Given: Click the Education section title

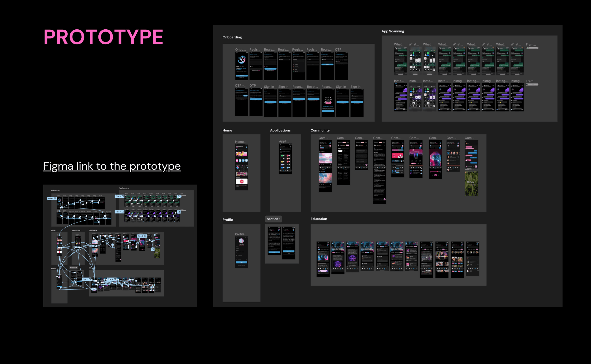Looking at the screenshot, I should pyautogui.click(x=319, y=219).
